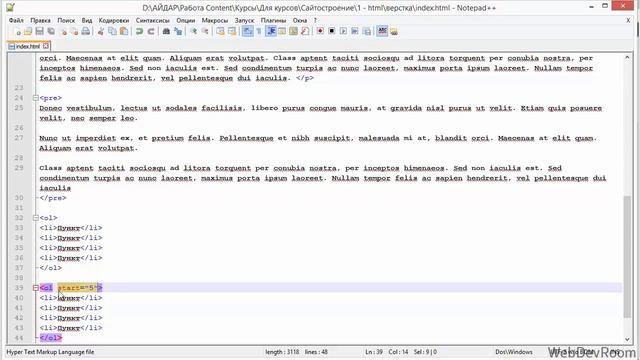Click the Close document toolbar icon
640x360 pixels.
[x=63, y=31]
